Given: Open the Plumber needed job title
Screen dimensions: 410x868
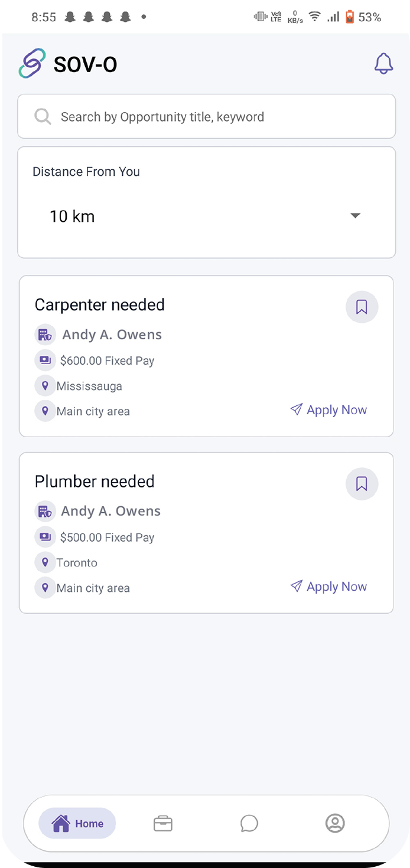Looking at the screenshot, I should tap(95, 482).
